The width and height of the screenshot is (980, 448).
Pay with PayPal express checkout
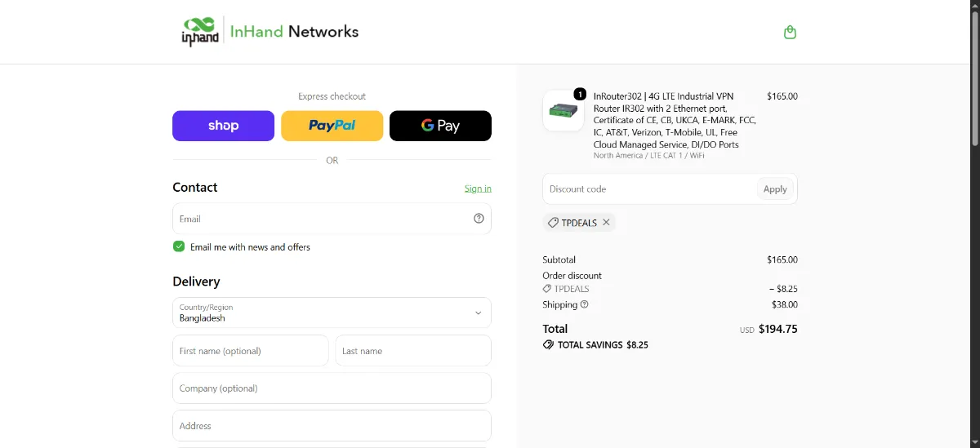point(332,126)
